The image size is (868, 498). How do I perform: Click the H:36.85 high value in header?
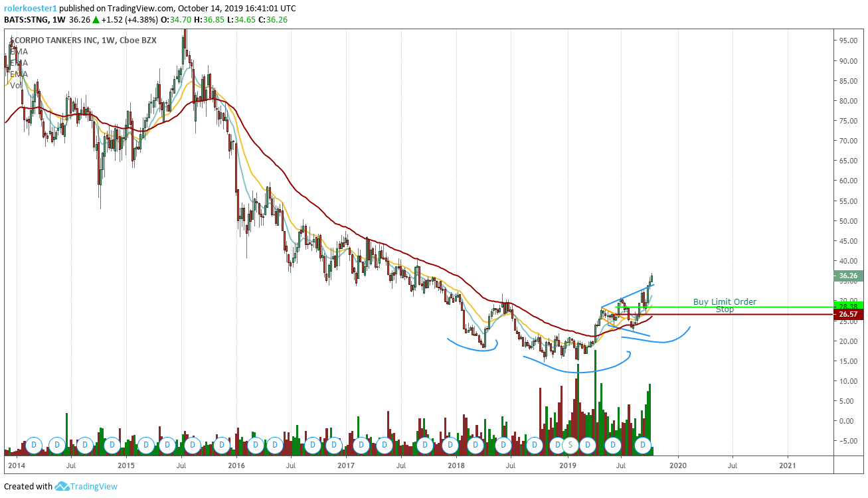pos(209,20)
